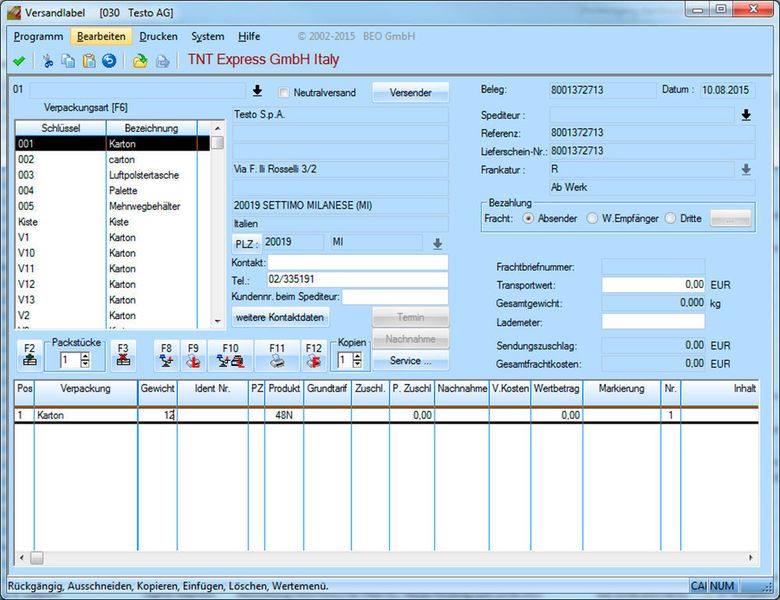Open the Spediteur dropdown arrow
This screenshot has width=780, height=600.
point(745,116)
